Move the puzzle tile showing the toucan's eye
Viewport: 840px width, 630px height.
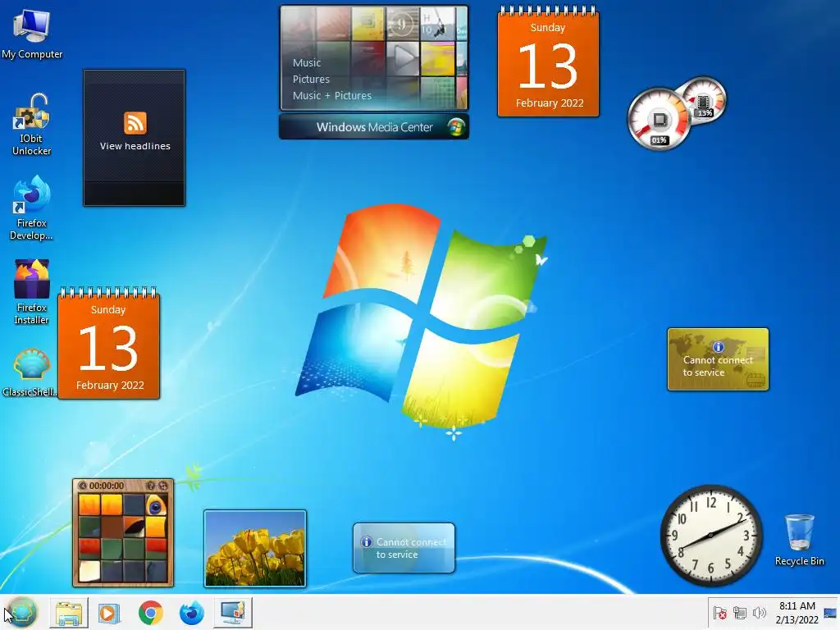pyautogui.click(x=156, y=504)
